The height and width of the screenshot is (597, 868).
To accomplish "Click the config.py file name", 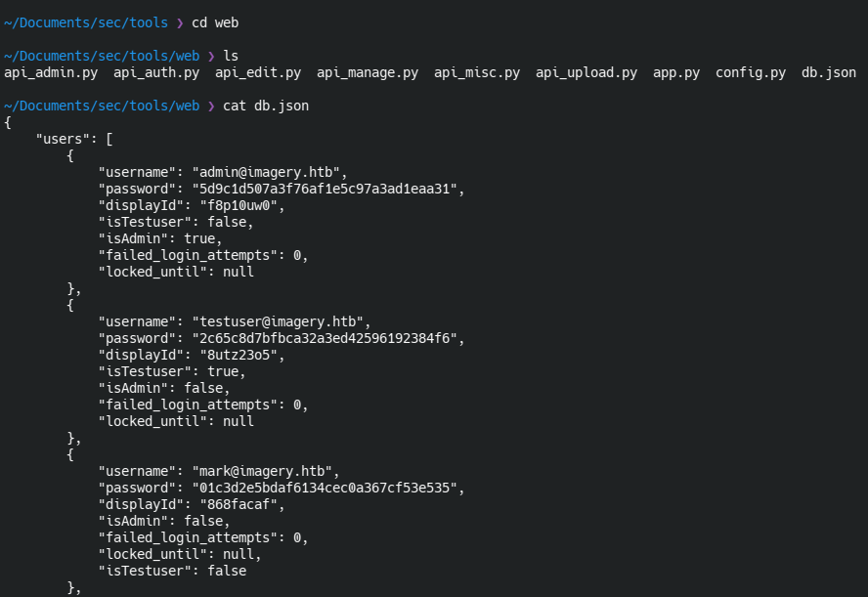I will click(751, 72).
